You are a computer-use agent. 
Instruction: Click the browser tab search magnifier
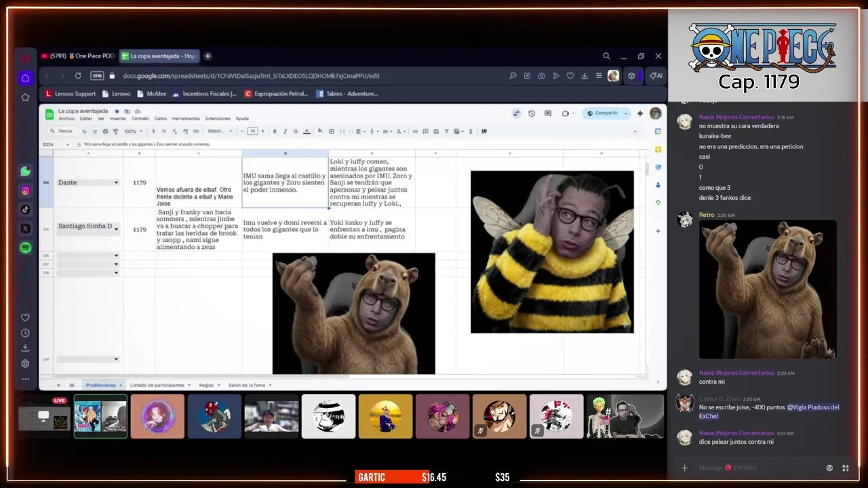[606, 56]
